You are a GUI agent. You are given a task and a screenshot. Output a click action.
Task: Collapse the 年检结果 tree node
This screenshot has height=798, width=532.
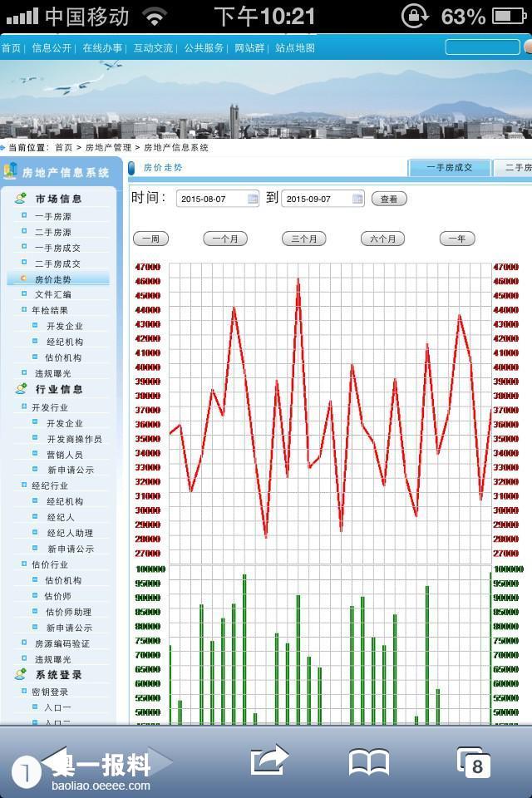tap(24, 310)
